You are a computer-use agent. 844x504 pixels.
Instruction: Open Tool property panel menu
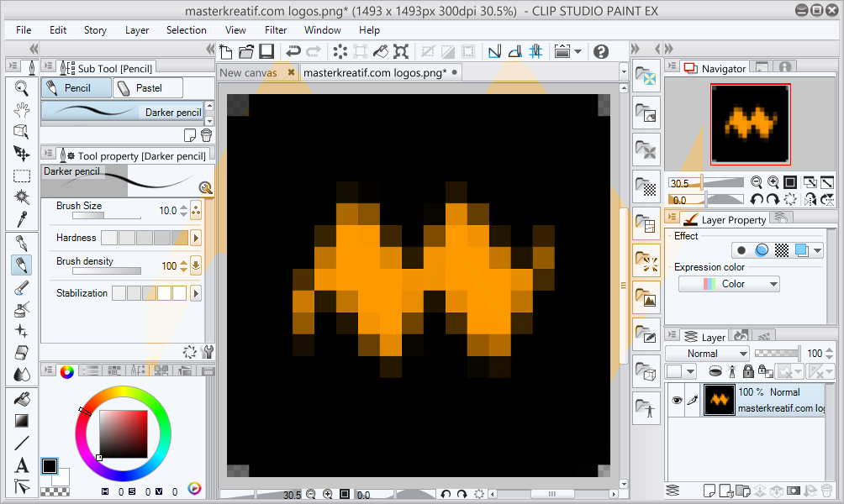coord(48,154)
